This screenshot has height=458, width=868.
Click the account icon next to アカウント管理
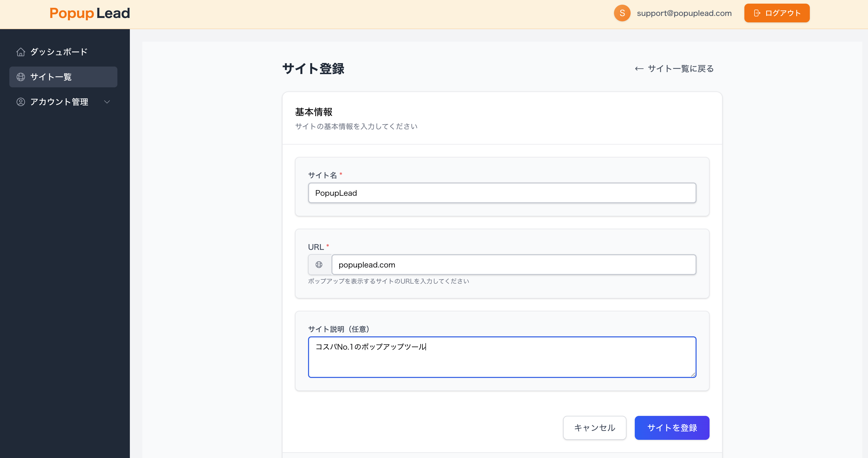[21, 102]
